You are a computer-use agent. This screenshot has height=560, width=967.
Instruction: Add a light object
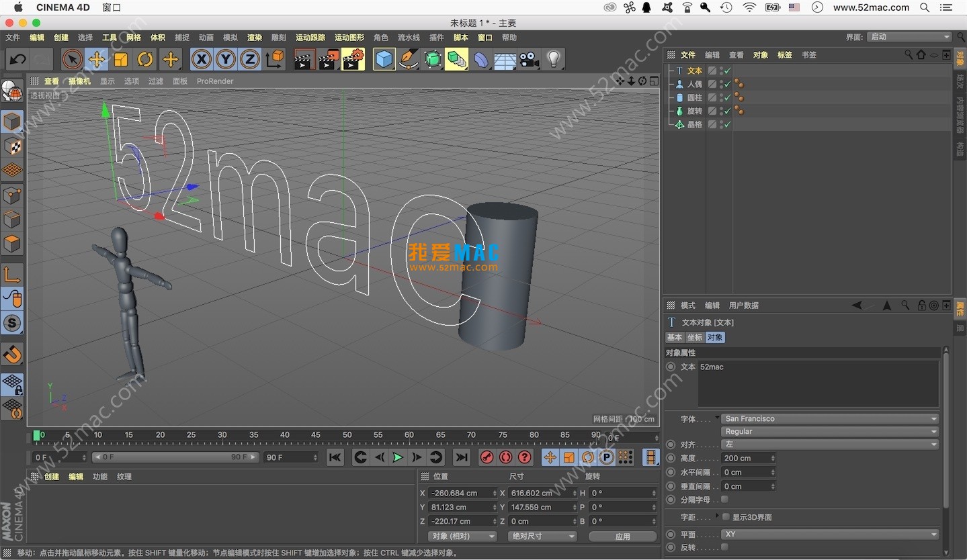[554, 59]
